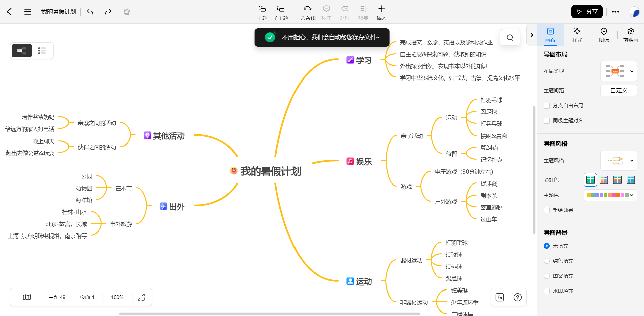Enable 分支自由布局 checkbox
Screen dimensions: 644x316
tap(547, 106)
